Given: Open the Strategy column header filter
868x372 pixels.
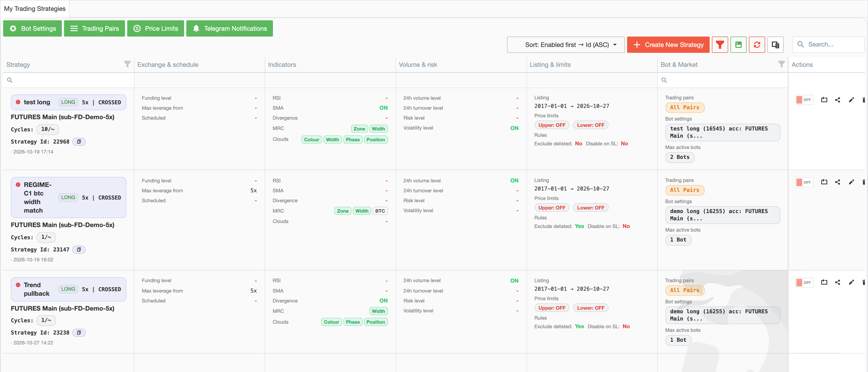Looking at the screenshot, I should click(127, 64).
